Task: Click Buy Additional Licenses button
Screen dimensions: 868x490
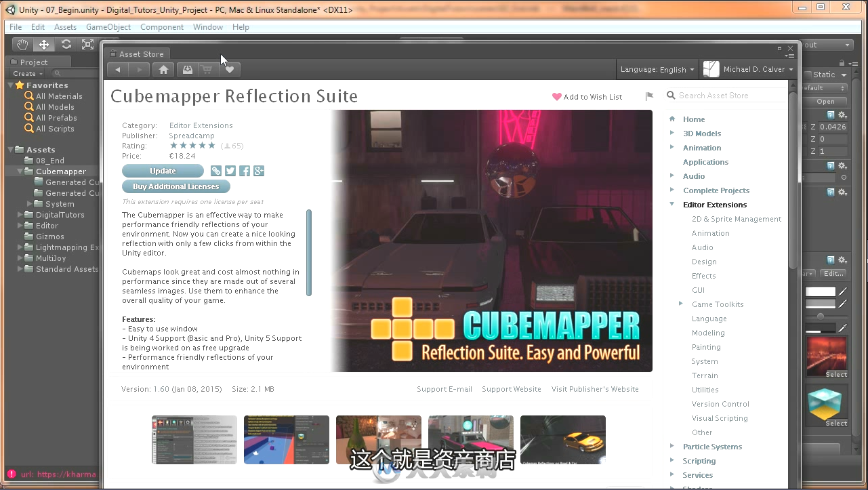Action: [176, 186]
